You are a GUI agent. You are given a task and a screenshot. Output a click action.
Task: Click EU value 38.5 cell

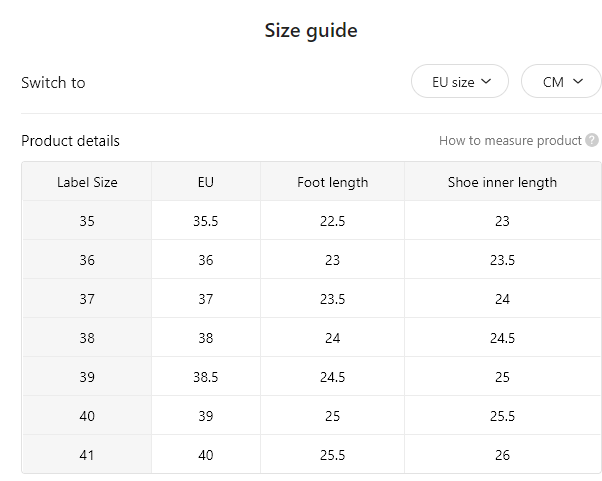(206, 377)
